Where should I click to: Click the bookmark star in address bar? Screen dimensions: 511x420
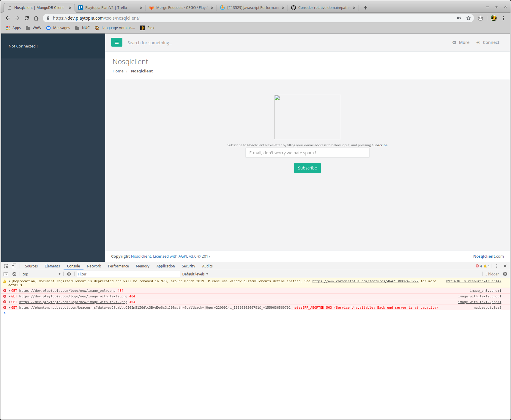pos(469,18)
